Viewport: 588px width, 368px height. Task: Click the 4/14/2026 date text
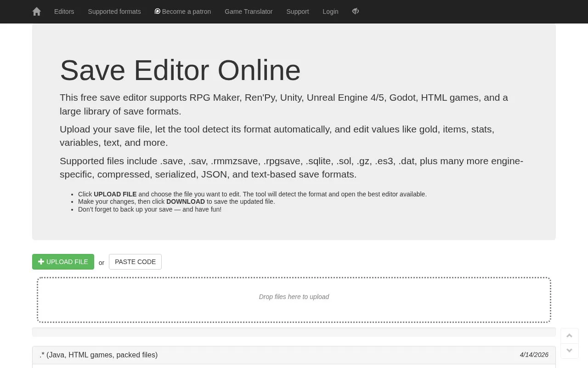tap(534, 355)
